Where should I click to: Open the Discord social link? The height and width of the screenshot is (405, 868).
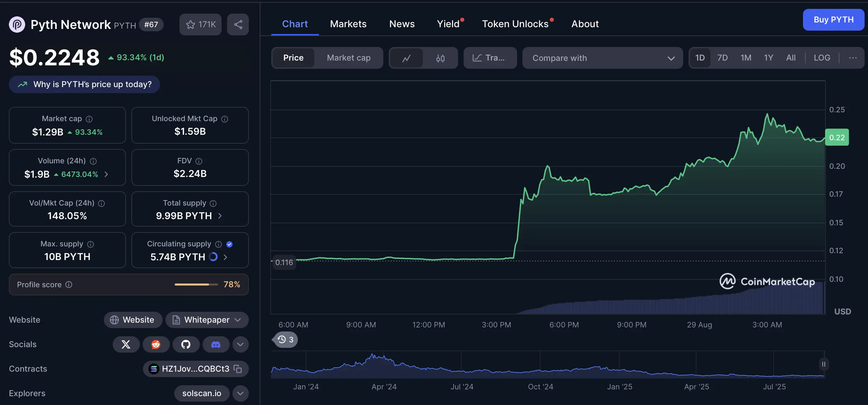tap(215, 344)
